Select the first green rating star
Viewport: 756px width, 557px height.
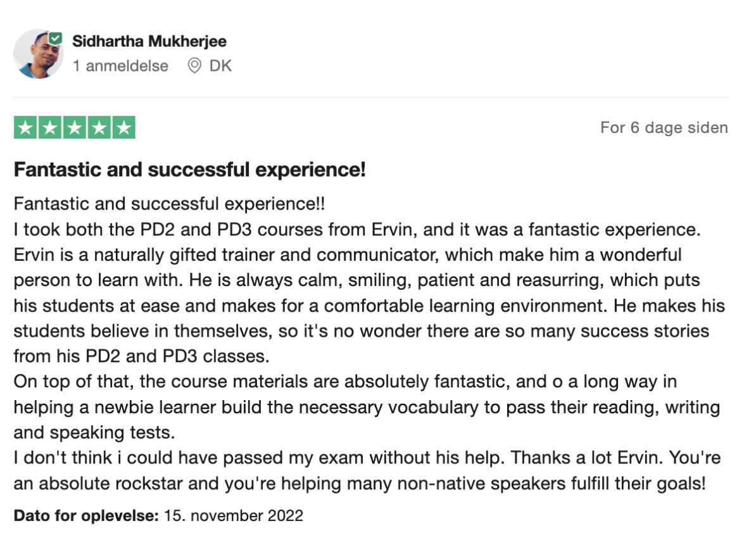point(25,128)
